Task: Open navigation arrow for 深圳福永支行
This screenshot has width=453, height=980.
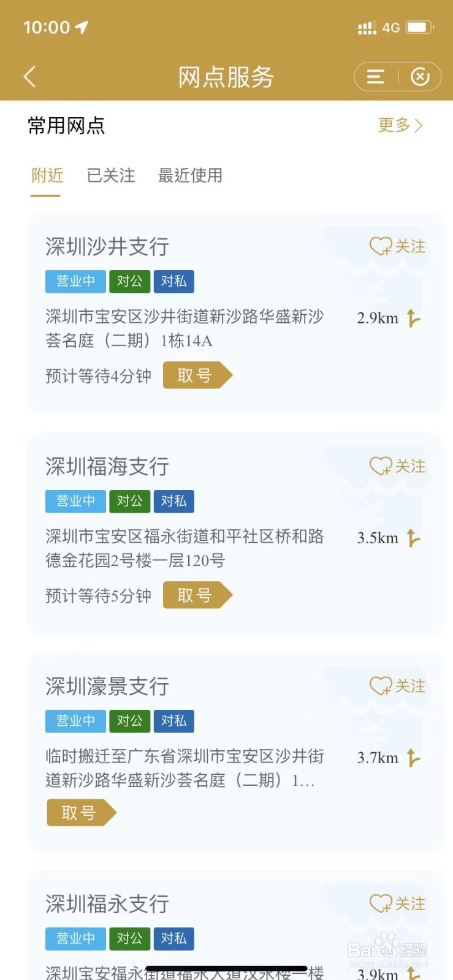Action: tap(414, 972)
